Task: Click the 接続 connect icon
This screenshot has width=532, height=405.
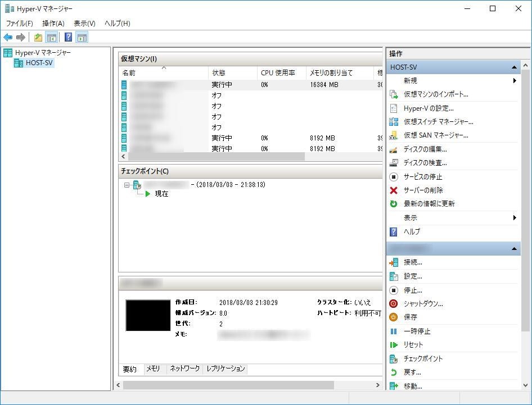Action: coord(394,262)
